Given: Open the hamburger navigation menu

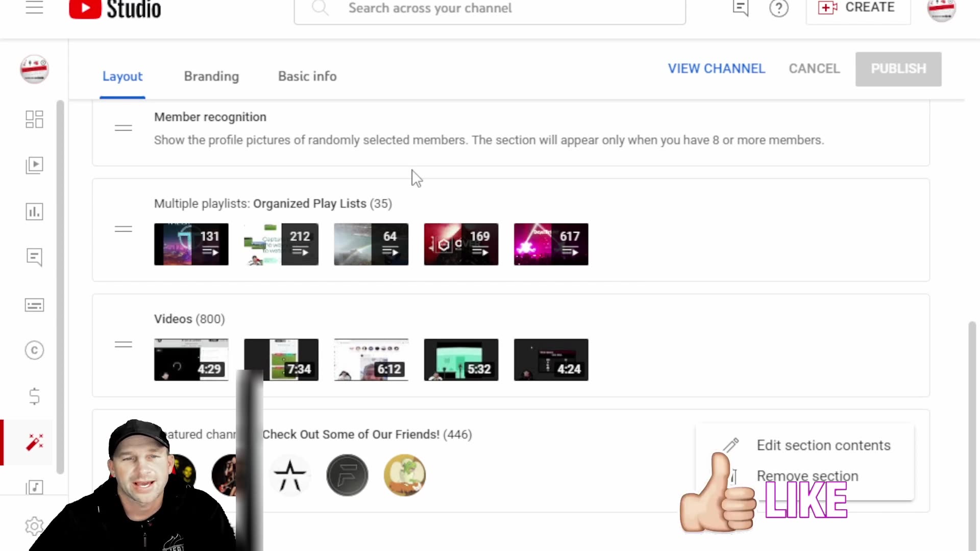Looking at the screenshot, I should point(34,7).
